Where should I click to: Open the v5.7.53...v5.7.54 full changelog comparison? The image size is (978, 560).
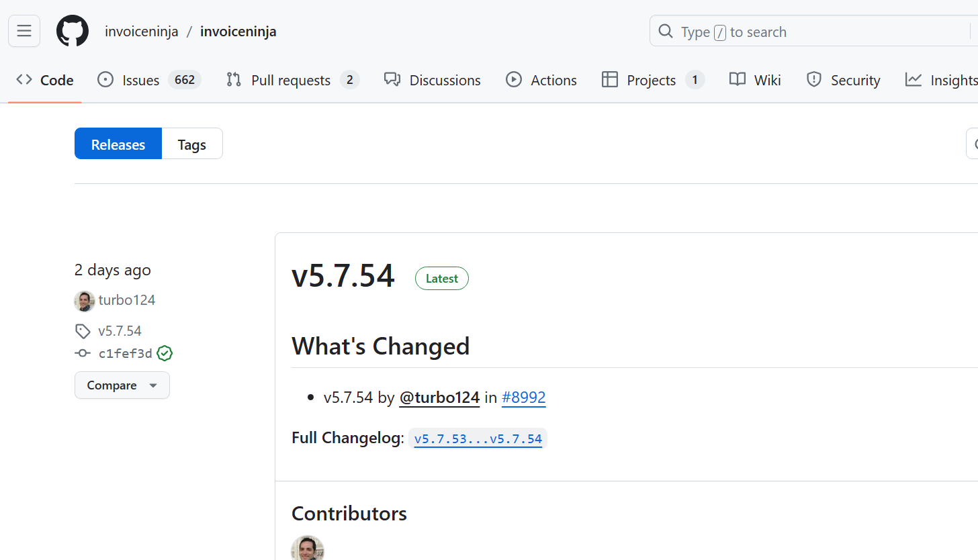tap(478, 439)
